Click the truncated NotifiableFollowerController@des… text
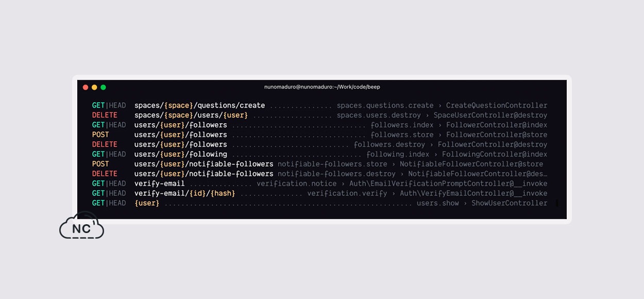 click(478, 174)
